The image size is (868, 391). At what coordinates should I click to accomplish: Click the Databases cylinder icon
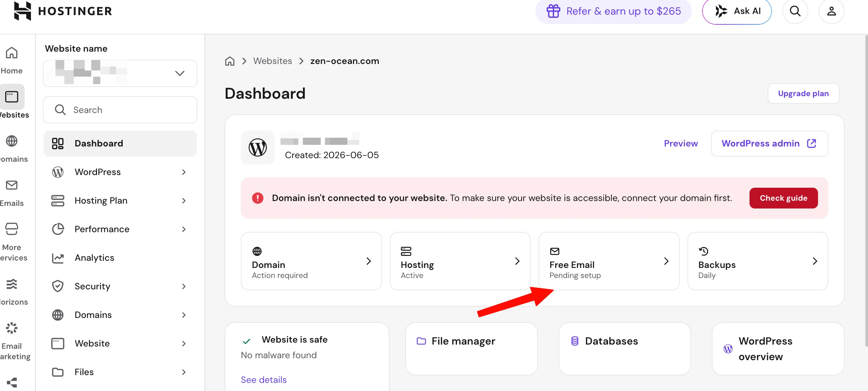(x=575, y=341)
